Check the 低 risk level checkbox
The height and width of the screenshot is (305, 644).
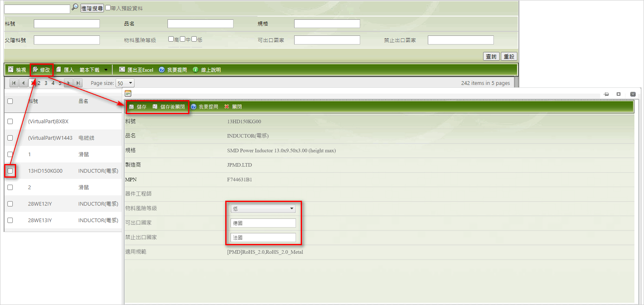point(194,39)
